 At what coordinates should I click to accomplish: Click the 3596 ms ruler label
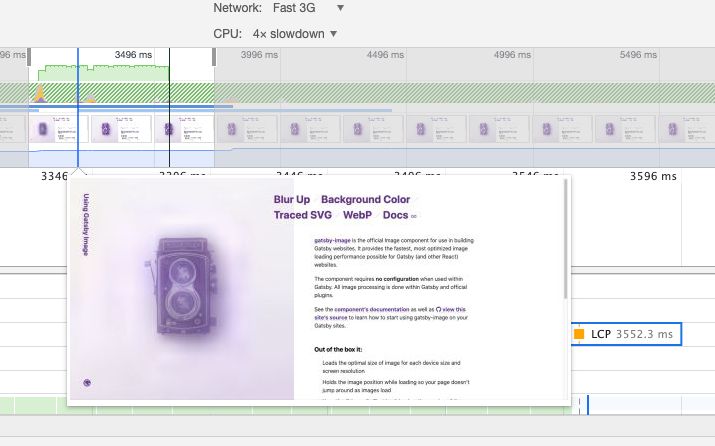click(x=653, y=176)
